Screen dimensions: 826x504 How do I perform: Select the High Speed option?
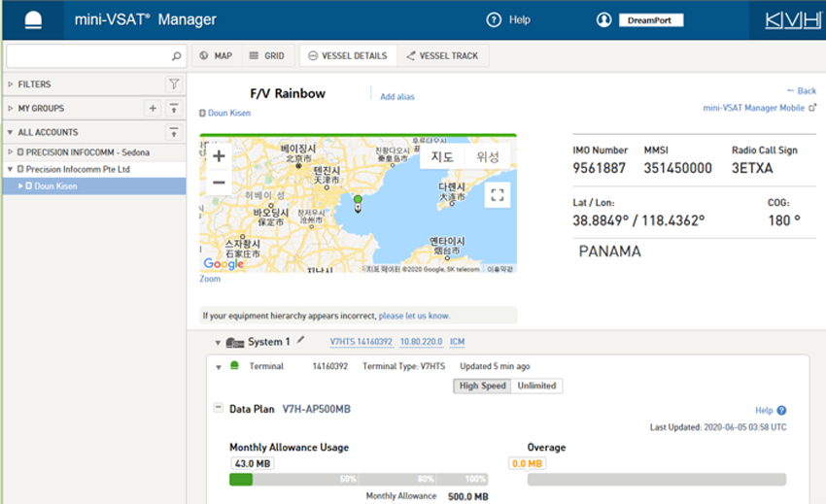click(x=482, y=386)
